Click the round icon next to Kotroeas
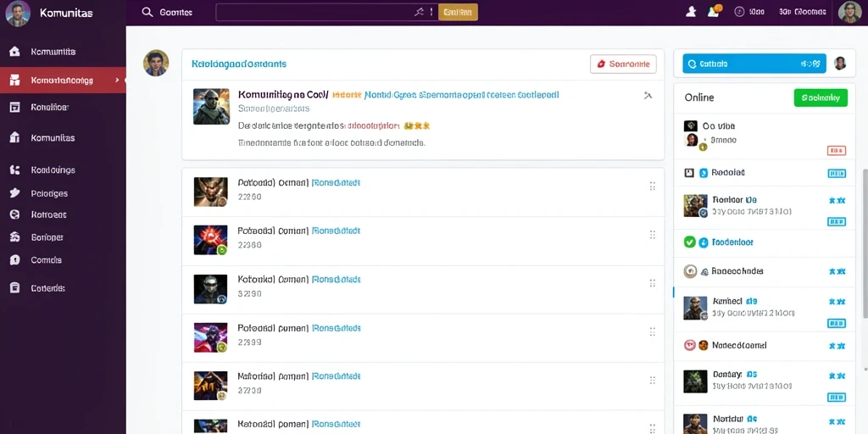This screenshot has width=868, height=434. coord(15,214)
